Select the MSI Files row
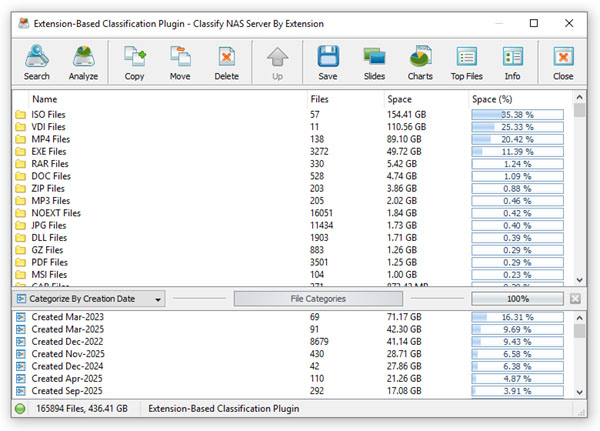The height and width of the screenshot is (431, 600). [x=293, y=274]
